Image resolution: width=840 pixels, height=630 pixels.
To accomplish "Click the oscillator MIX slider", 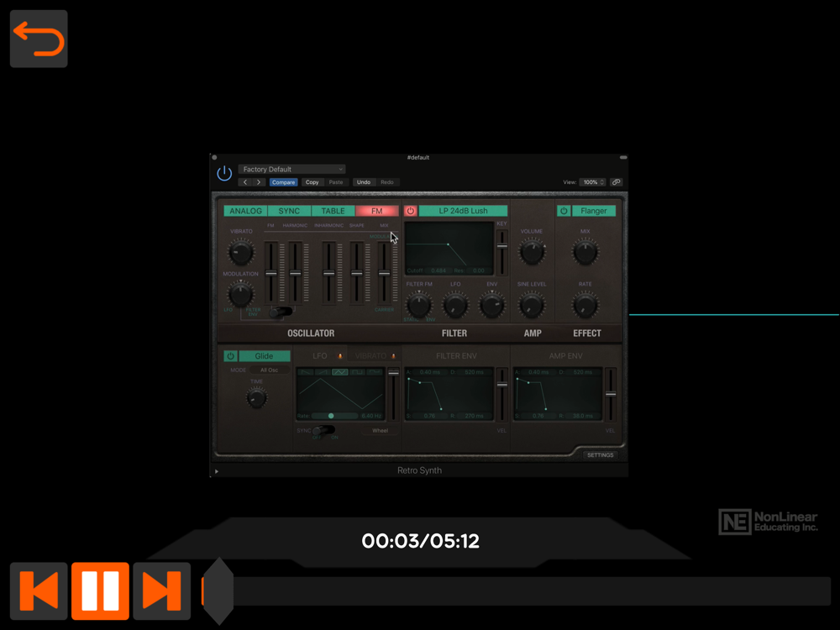I will tap(384, 273).
